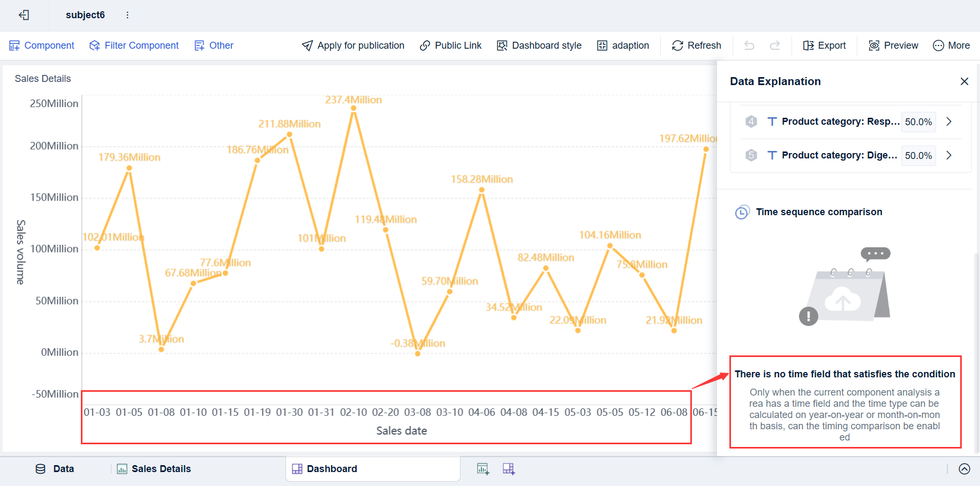
Task: Open the three-dot menu next to subject6
Action: pyautogui.click(x=127, y=15)
